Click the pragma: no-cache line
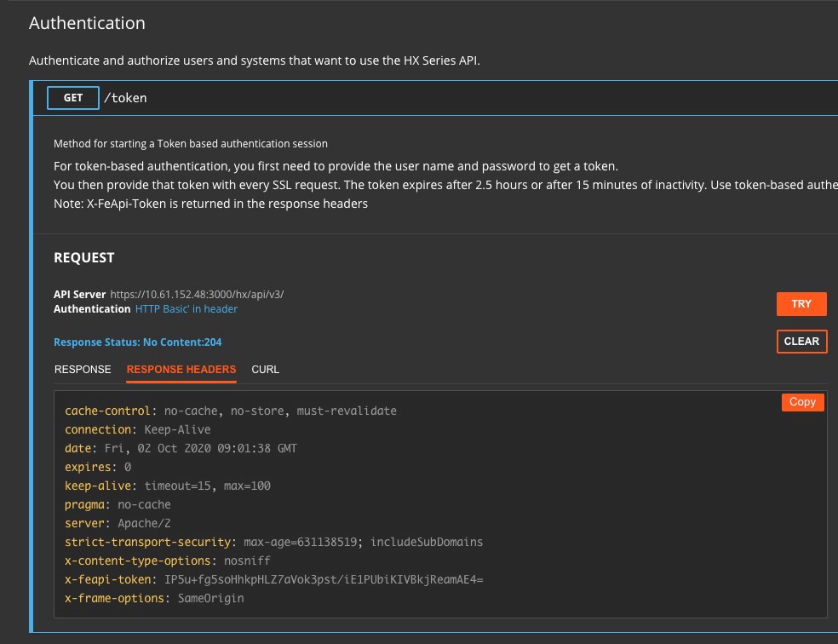The width and height of the screenshot is (838, 644). tap(118, 504)
